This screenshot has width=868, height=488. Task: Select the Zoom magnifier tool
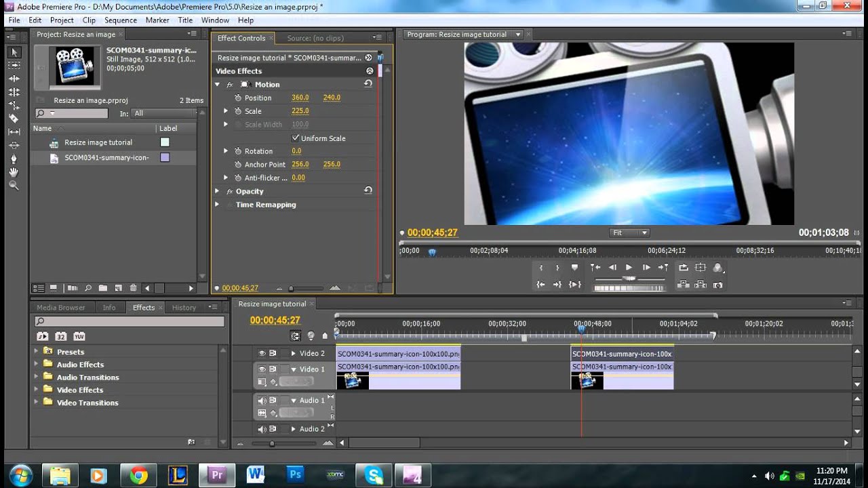14,184
